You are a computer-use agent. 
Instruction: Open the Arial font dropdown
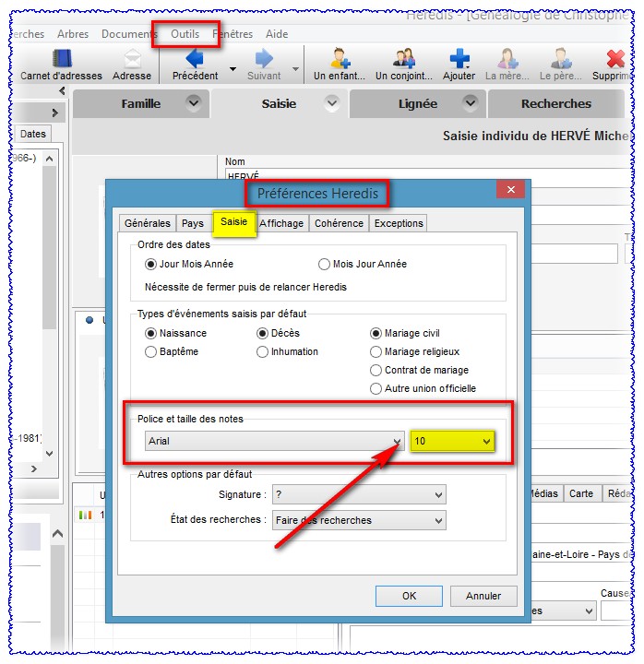coord(274,441)
